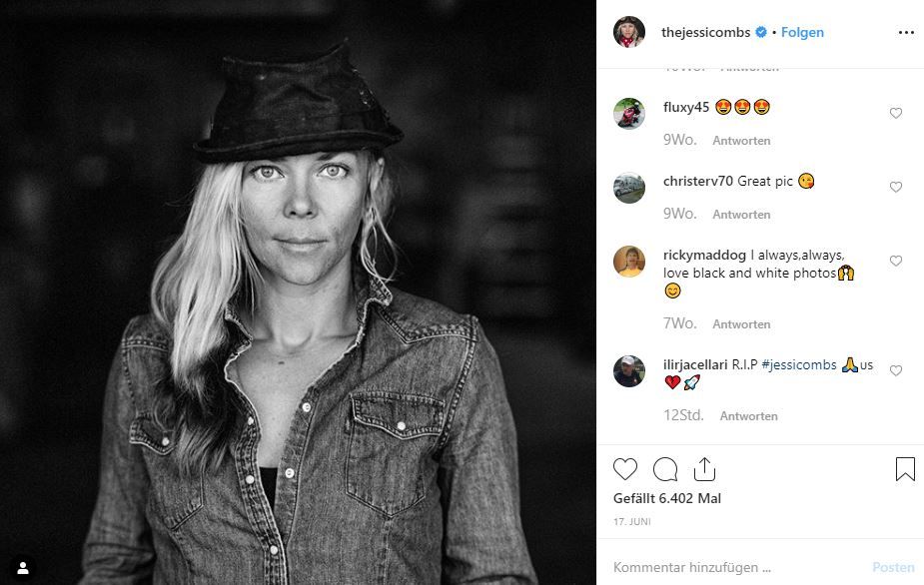Save the post with the bookmark icon
Image resolution: width=924 pixels, height=585 pixels.
tap(905, 469)
